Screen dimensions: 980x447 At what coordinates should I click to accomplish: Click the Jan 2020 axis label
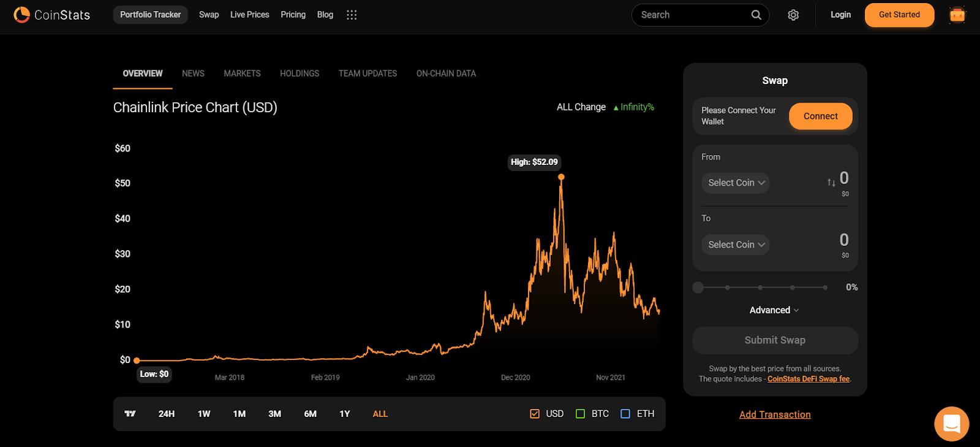tap(420, 378)
